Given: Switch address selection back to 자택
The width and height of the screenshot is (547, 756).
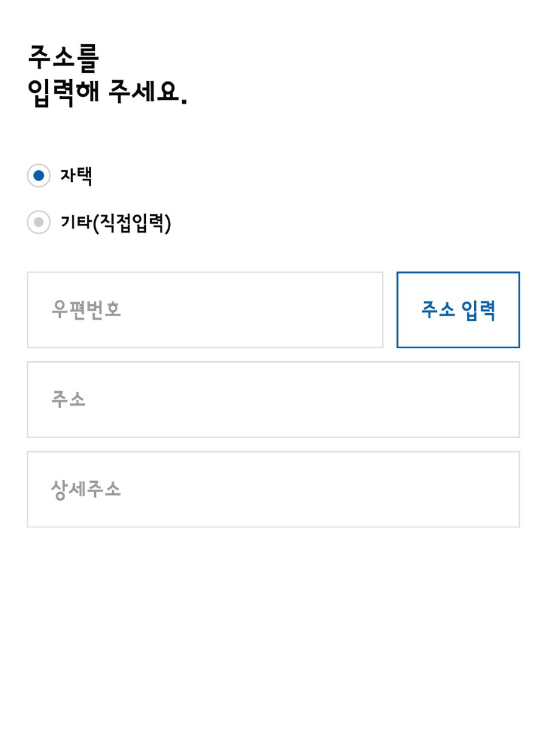Looking at the screenshot, I should 38,176.
